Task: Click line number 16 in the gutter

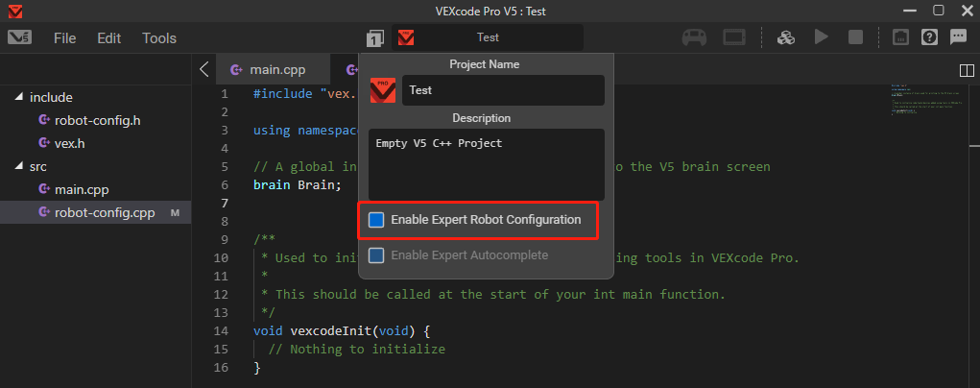Action: click(x=221, y=367)
